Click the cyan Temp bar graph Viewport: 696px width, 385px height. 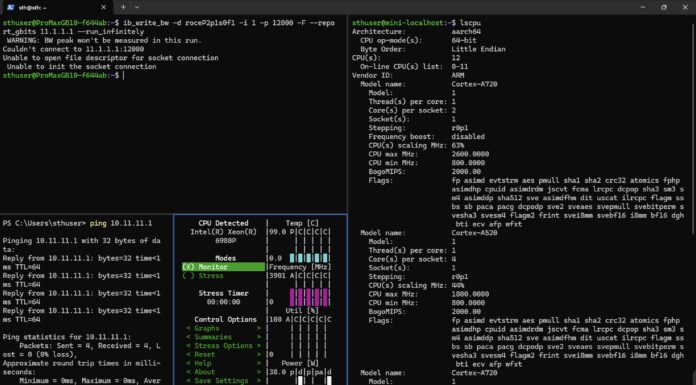tap(309, 258)
